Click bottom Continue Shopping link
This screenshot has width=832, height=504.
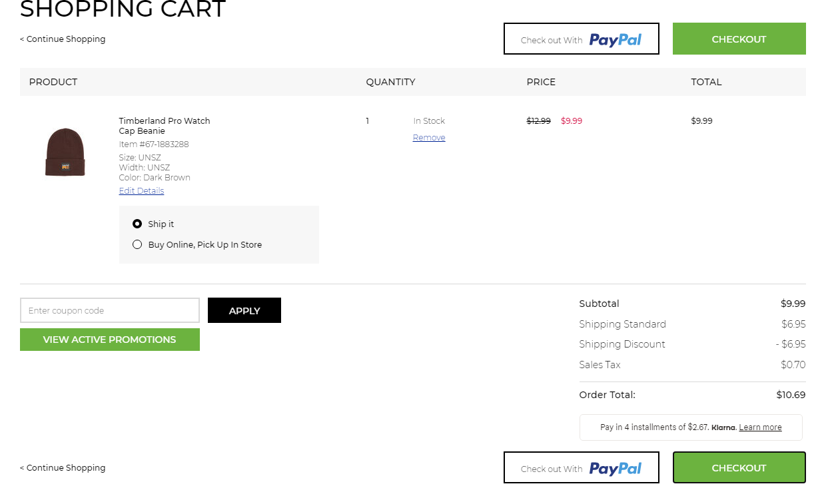[x=63, y=468]
